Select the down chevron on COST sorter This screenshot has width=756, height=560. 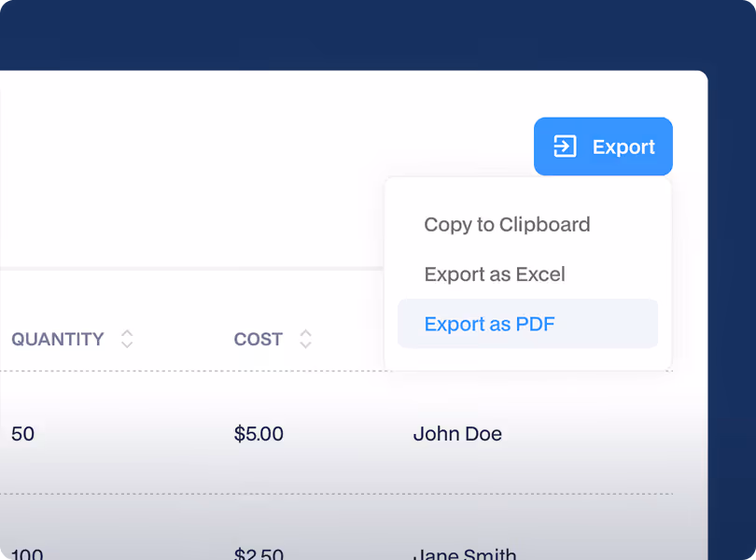306,344
